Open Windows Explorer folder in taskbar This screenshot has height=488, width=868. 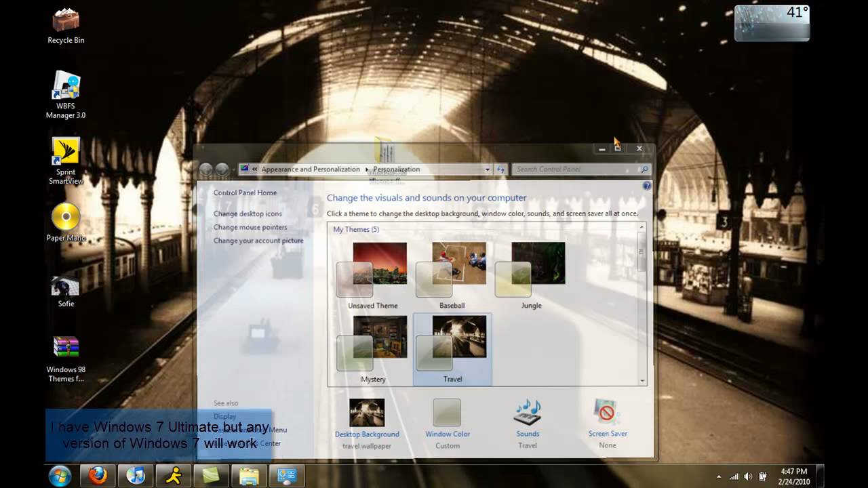click(250, 475)
